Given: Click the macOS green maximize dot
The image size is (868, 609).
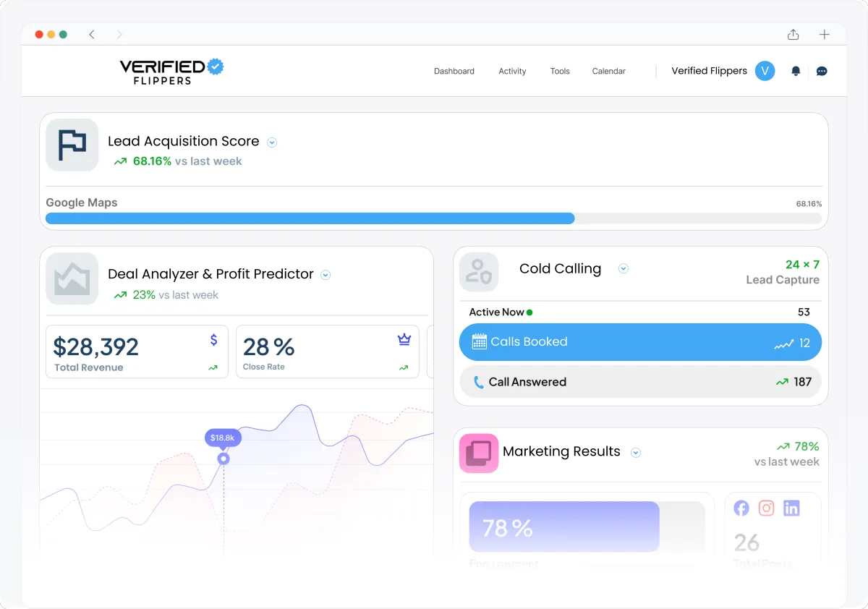Looking at the screenshot, I should (64, 34).
